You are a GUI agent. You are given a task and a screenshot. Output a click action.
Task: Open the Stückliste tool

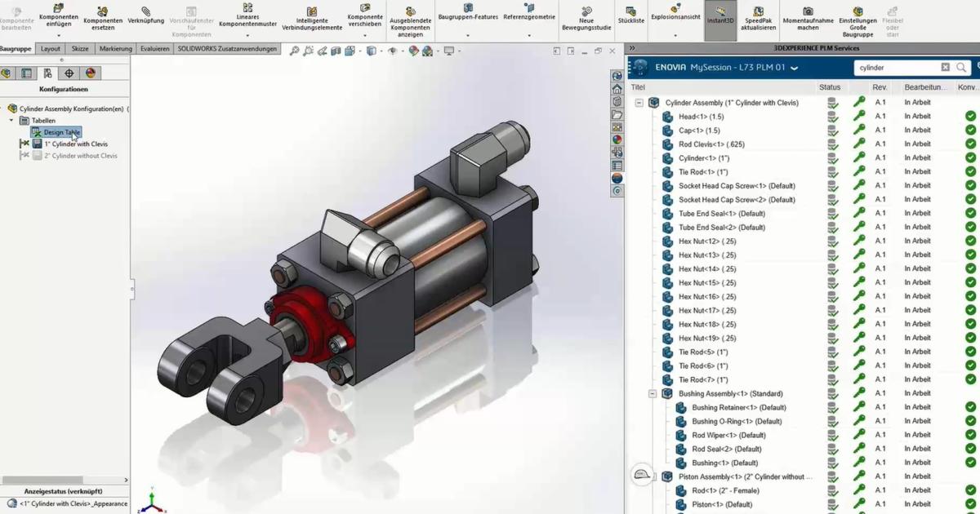pyautogui.click(x=631, y=18)
